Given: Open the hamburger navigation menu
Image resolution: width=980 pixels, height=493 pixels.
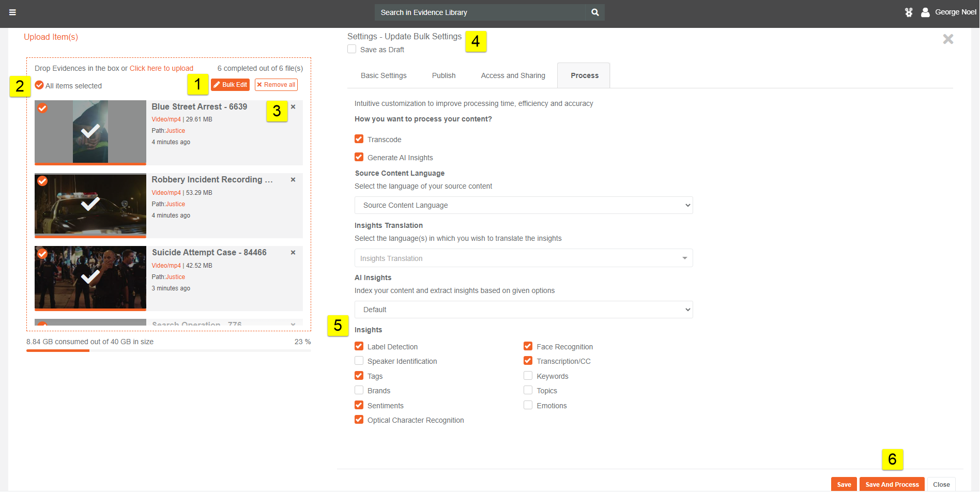Looking at the screenshot, I should [12, 12].
